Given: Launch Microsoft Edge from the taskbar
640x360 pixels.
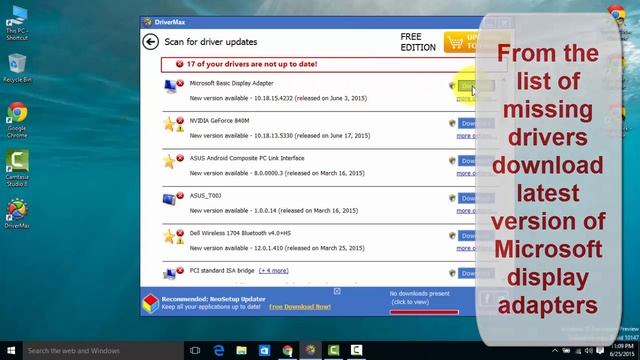Looking at the screenshot, I should coord(219,351).
